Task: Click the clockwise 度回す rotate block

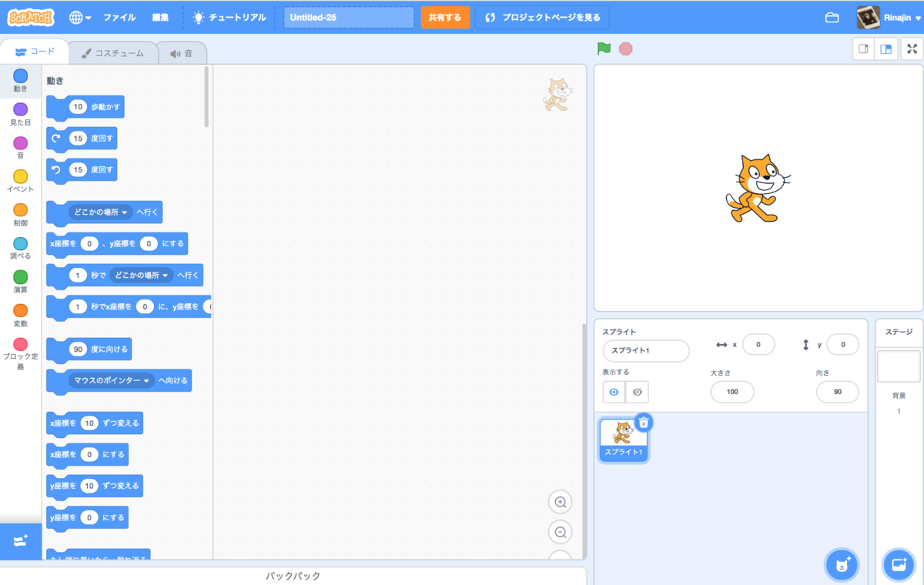Action: tap(82, 139)
